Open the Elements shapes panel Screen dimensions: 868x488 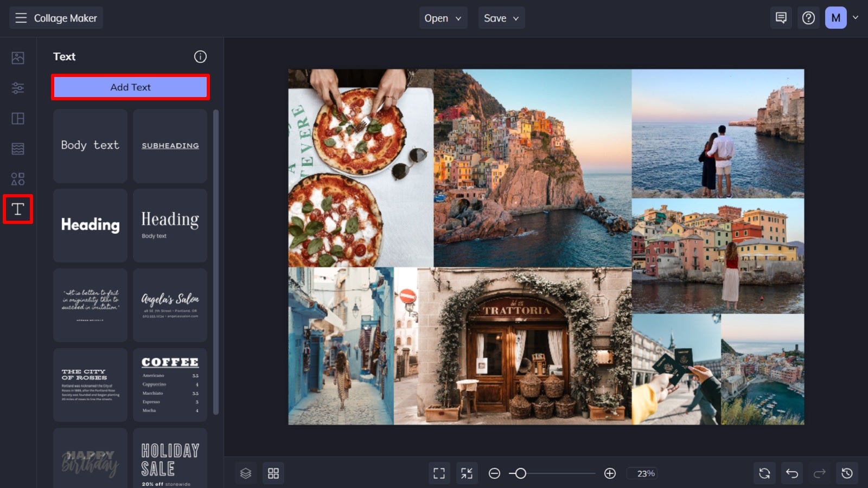pos(17,178)
